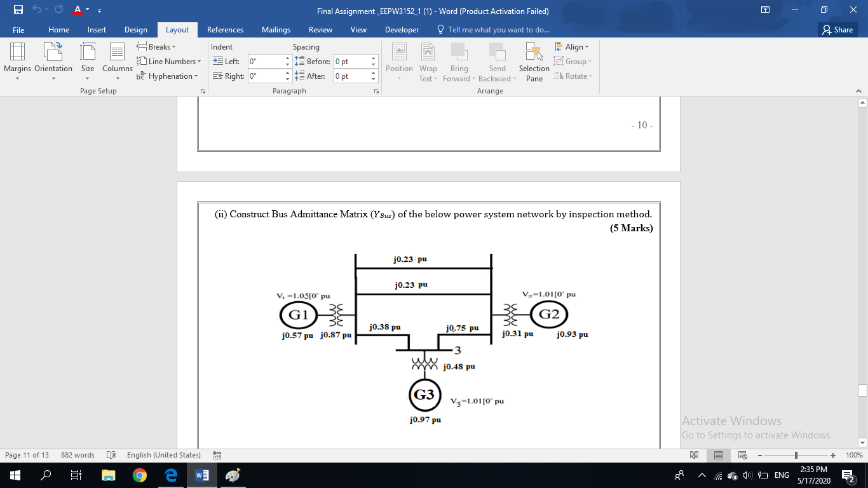This screenshot has width=868, height=488.
Task: Click the Share button
Action: pos(837,29)
